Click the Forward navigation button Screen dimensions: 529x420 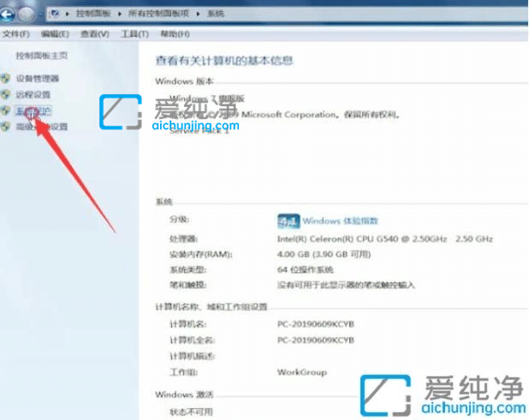tap(26, 15)
